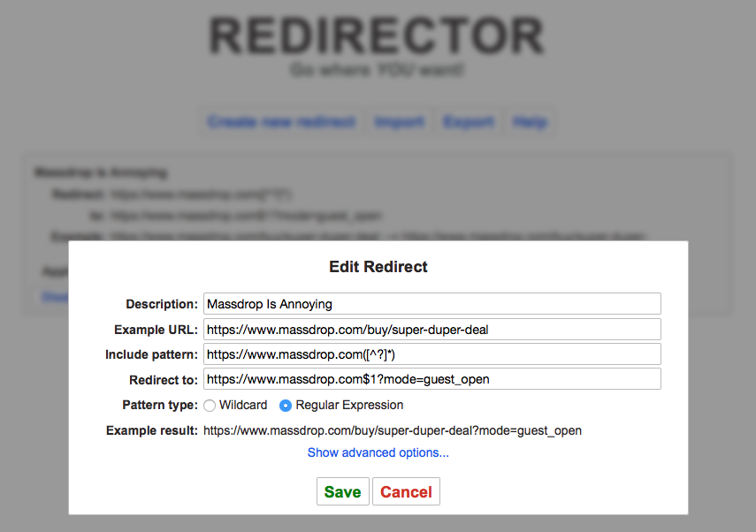Viewport: 756px width, 532px height.
Task: Click the Description input field
Action: (431, 303)
